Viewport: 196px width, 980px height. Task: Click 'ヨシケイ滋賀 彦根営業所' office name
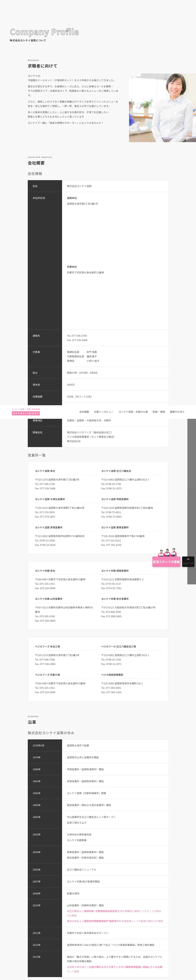(x=49, y=527)
